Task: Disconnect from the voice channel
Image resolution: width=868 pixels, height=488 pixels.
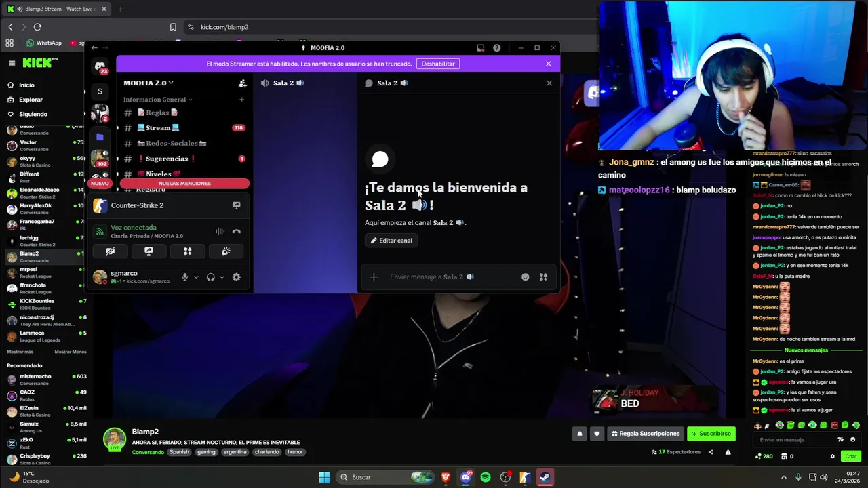Action: (237, 232)
